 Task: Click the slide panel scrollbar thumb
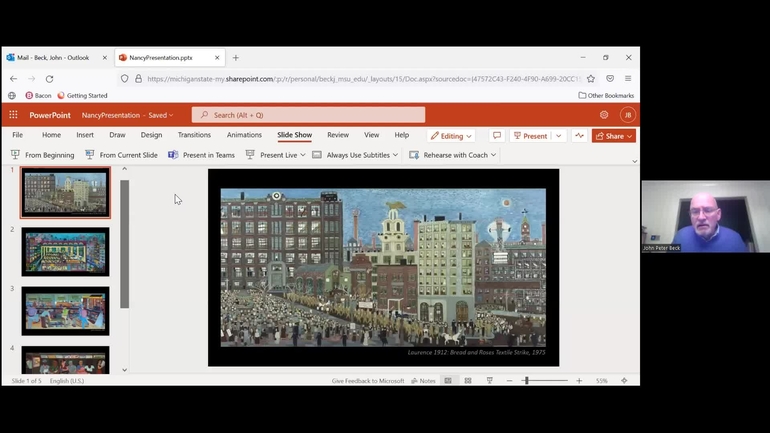click(125, 244)
